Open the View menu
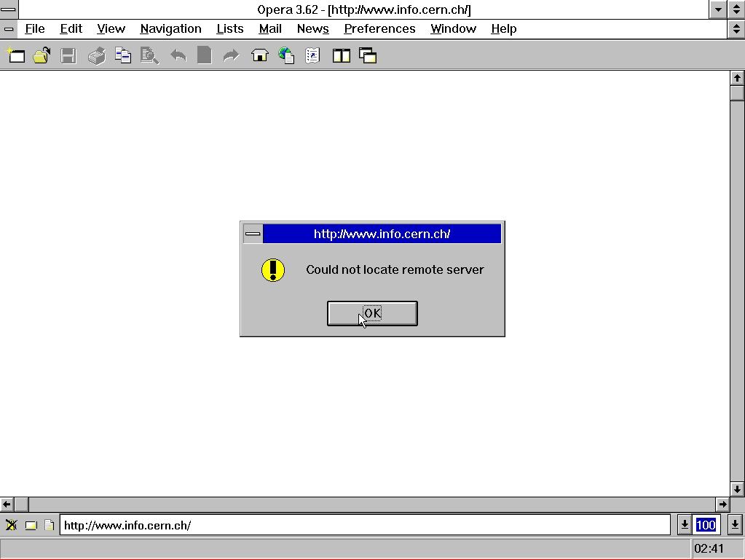745x560 pixels. tap(111, 29)
